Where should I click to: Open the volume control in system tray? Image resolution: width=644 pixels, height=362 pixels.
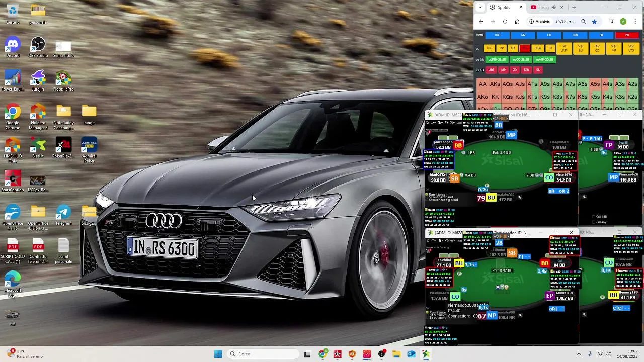(609, 354)
